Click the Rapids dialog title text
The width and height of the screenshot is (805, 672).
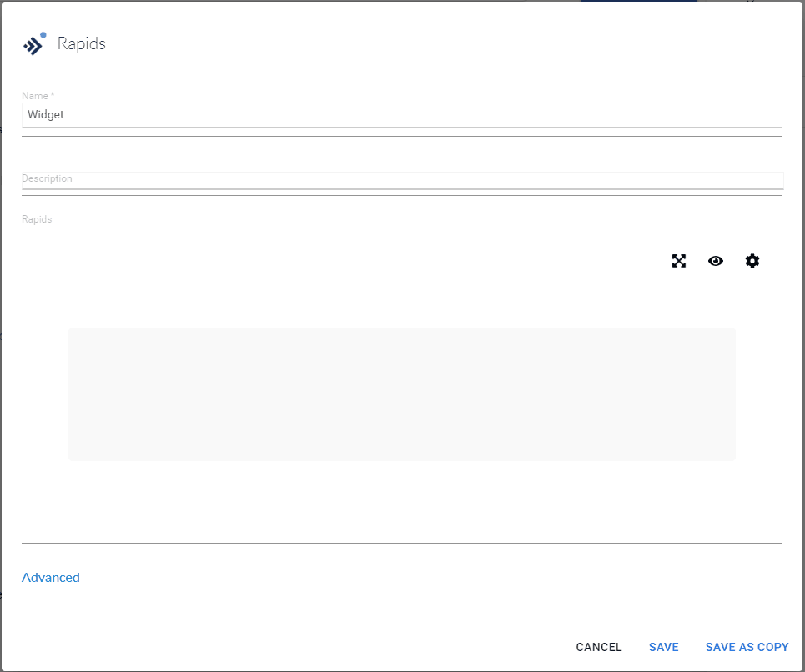[81, 44]
